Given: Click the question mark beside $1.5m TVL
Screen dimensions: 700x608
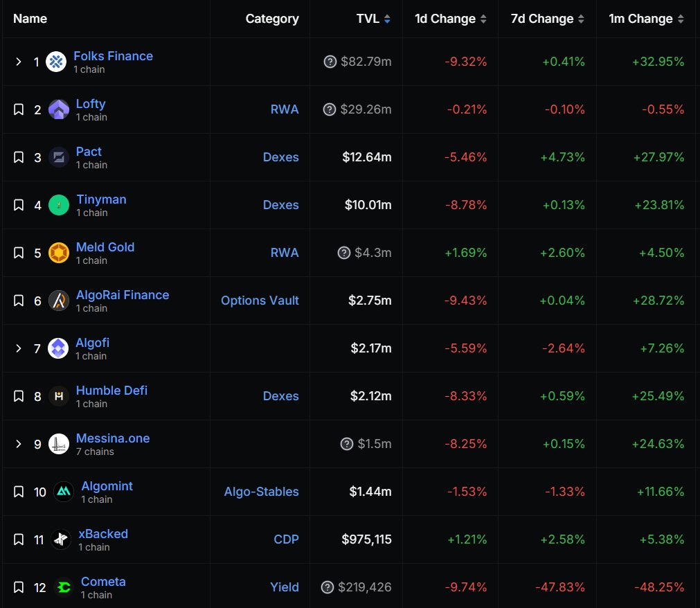Looking at the screenshot, I should [x=347, y=444].
